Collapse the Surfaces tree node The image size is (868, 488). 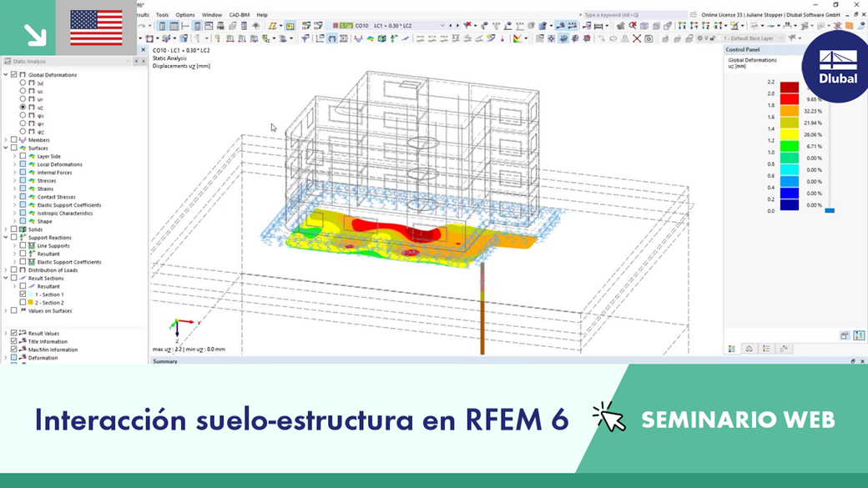coord(6,148)
